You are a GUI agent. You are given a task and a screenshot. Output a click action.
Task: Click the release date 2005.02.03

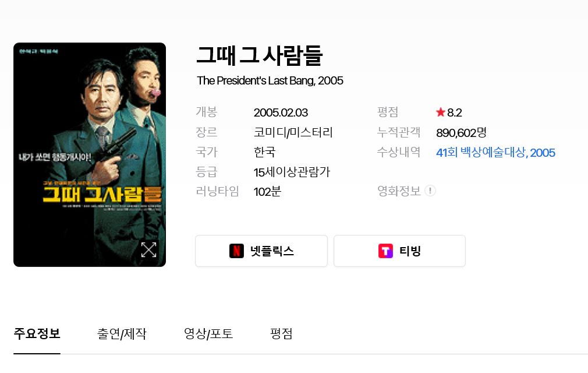click(281, 112)
